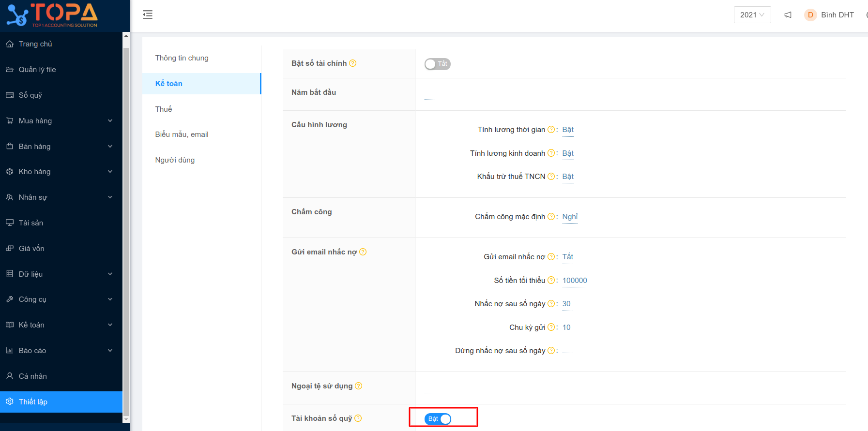Expand the Kho hàng submenu arrow
This screenshot has height=431, width=868.
tap(110, 172)
